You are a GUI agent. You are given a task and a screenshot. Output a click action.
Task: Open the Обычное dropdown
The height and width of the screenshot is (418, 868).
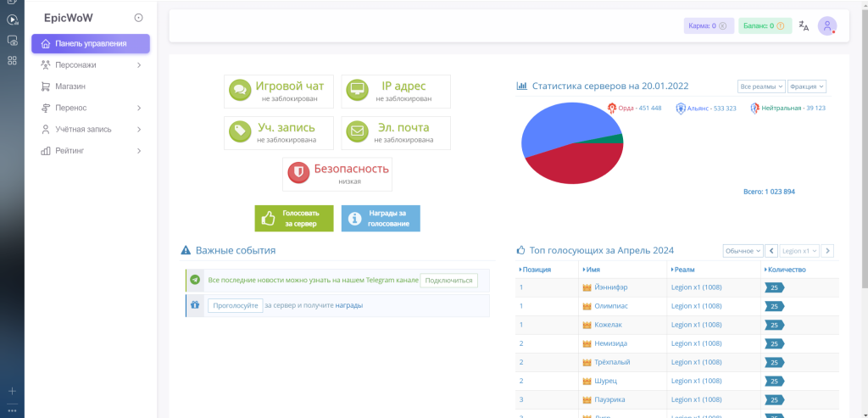tap(743, 251)
